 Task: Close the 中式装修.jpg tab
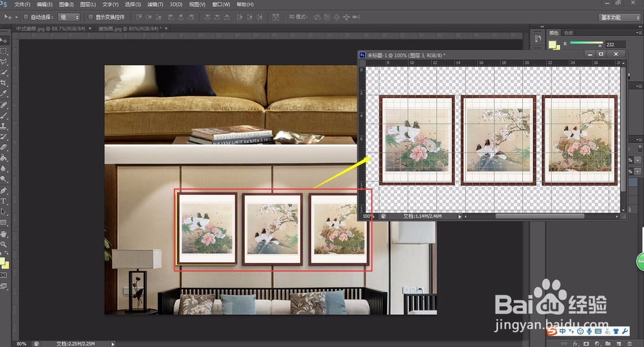coord(90,29)
